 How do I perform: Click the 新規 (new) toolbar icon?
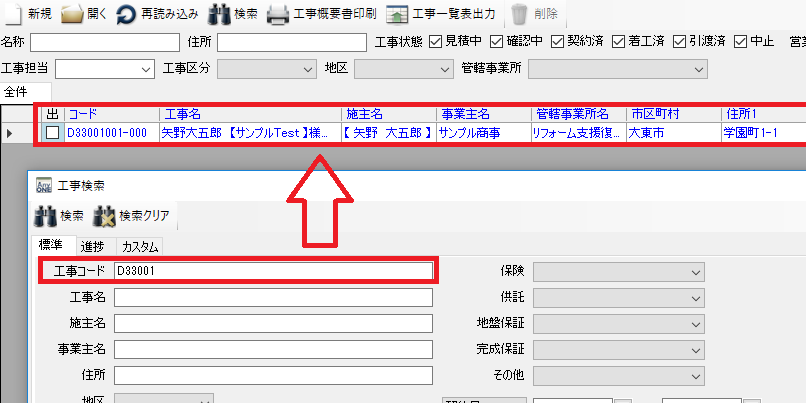pos(12,14)
